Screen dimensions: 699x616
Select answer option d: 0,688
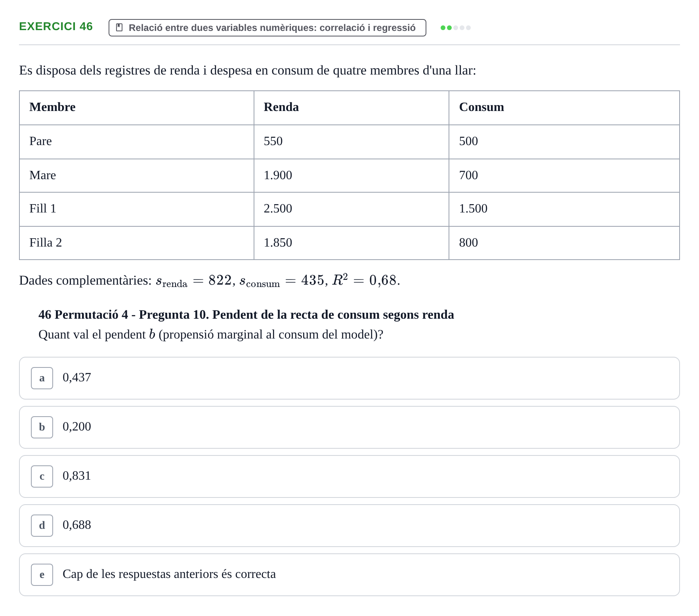tap(349, 526)
